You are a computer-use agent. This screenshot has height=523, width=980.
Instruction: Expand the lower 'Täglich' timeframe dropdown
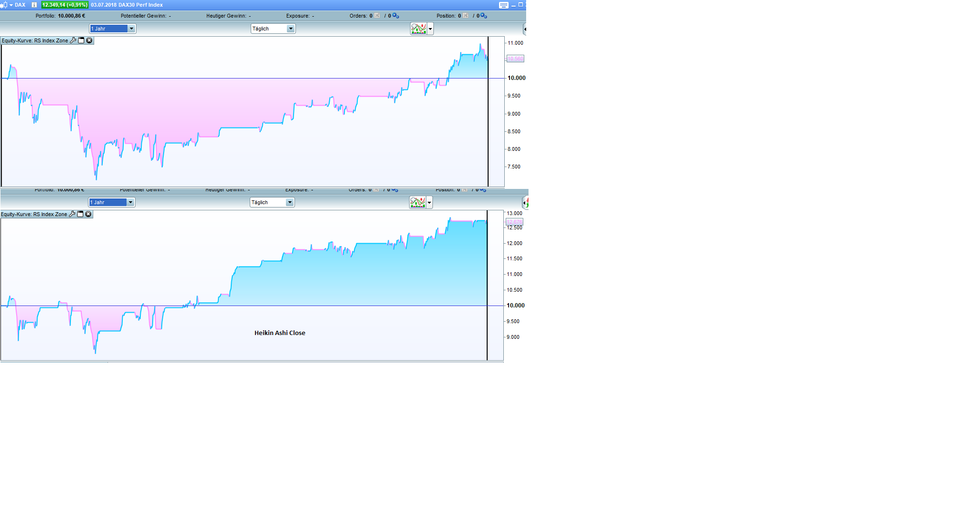coord(290,202)
